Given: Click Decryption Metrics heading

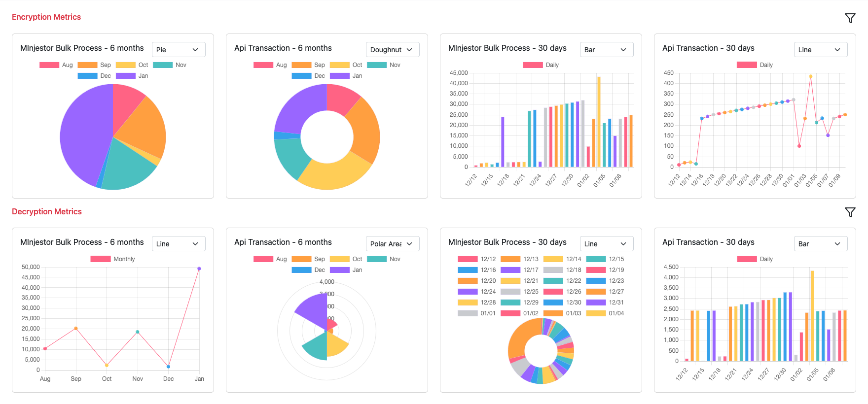Looking at the screenshot, I should point(47,211).
